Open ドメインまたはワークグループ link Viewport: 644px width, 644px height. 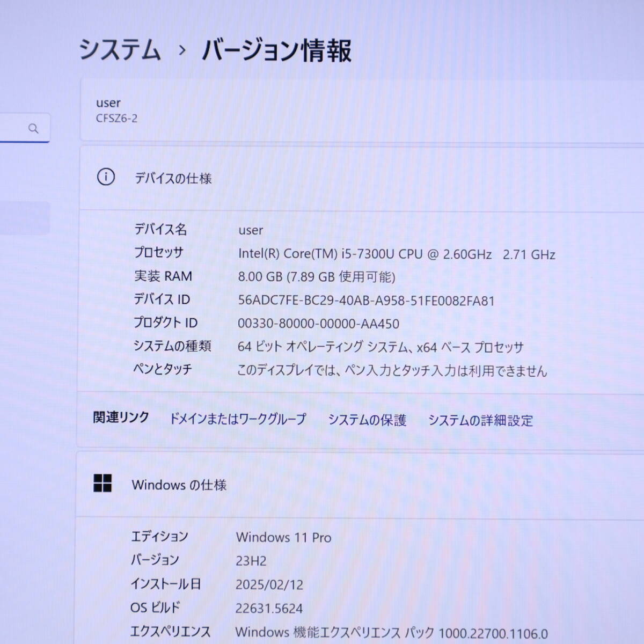pyautogui.click(x=238, y=419)
